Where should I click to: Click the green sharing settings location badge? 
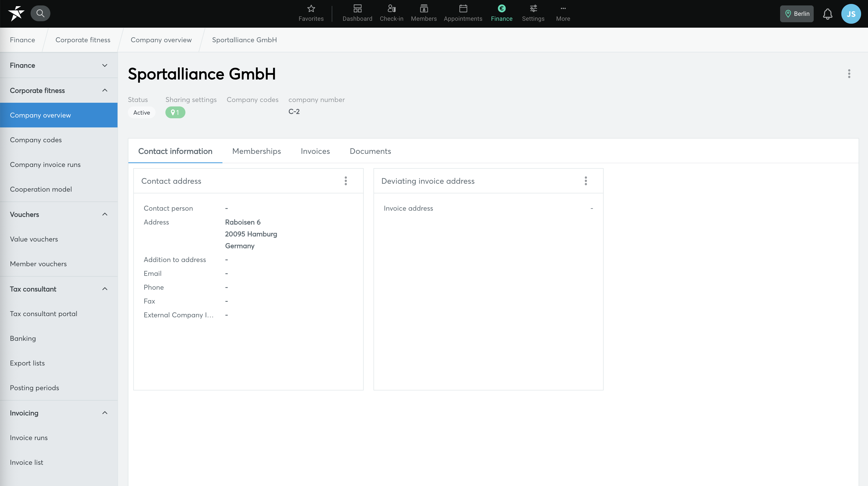pos(175,113)
